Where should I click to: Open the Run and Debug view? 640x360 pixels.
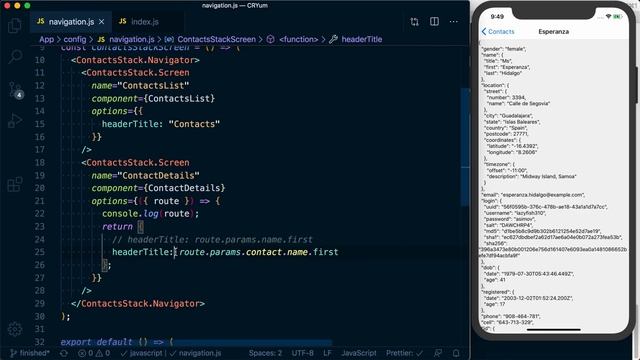15,120
